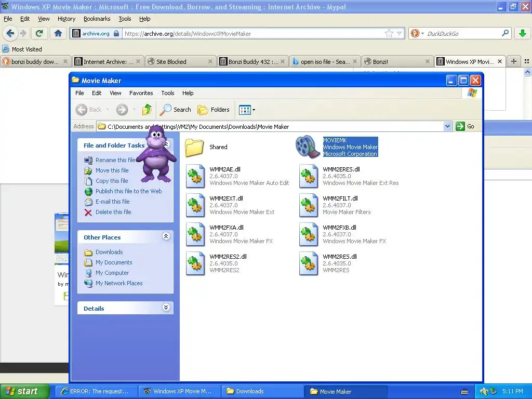Click the browser home icon

(x=58, y=33)
